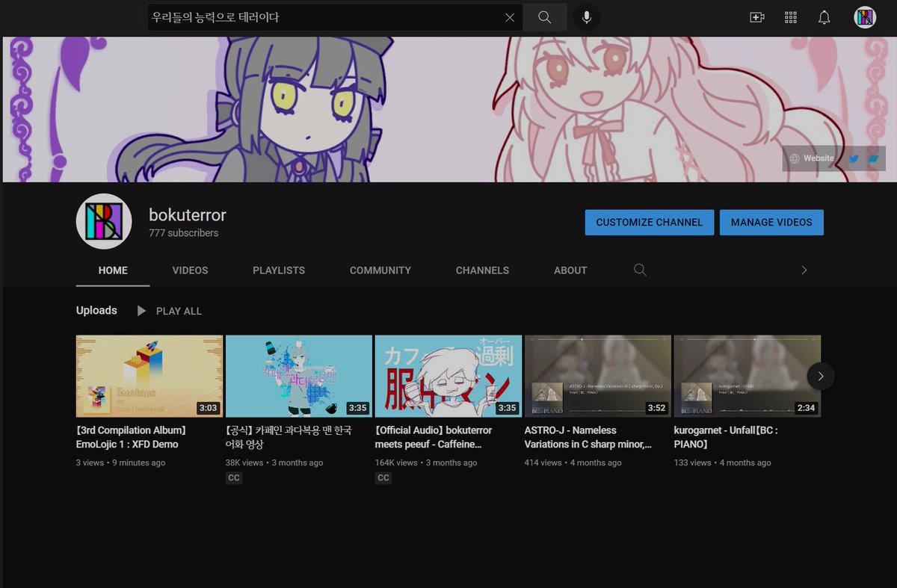Viewport: 897px width, 588px height.
Task: Click '164K views • 3 months ago' text
Action: pos(426,462)
